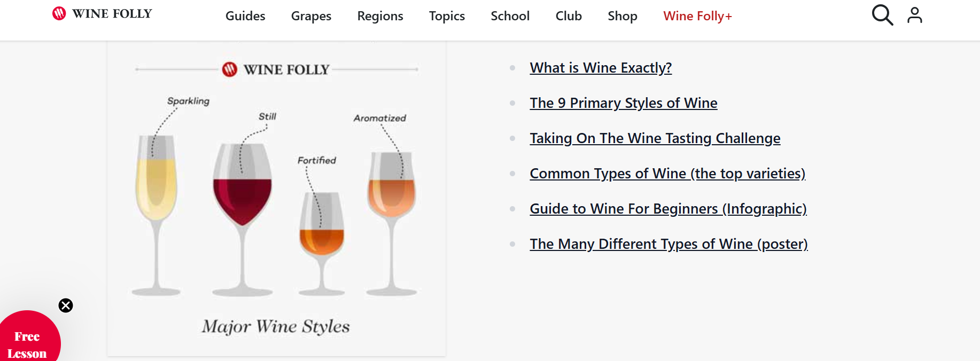This screenshot has height=361, width=980.
Task: Open the Wine Tasting Challenge article
Action: [655, 138]
